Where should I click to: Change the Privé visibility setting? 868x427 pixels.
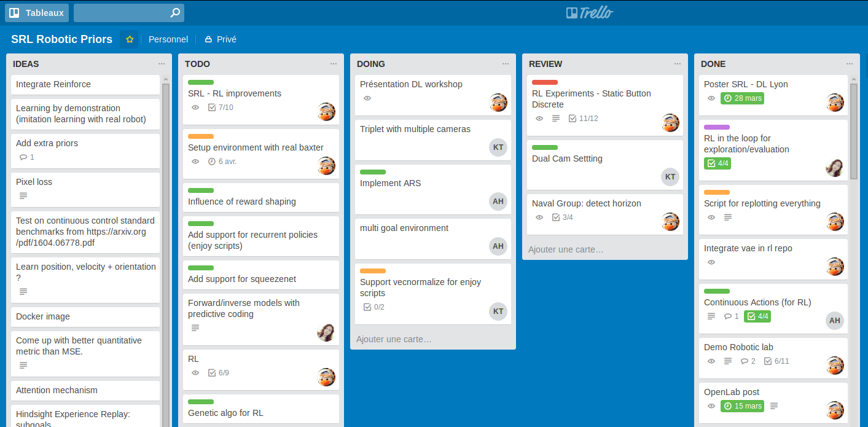pos(221,39)
